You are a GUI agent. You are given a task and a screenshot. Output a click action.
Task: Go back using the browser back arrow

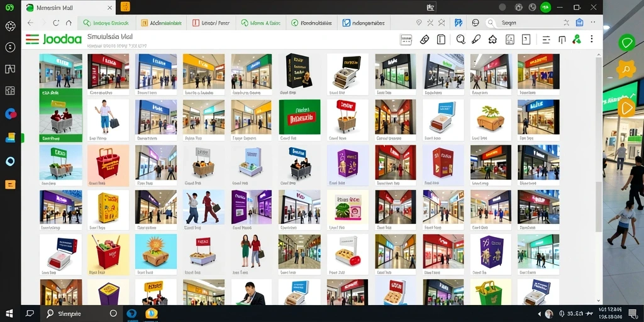coord(30,23)
